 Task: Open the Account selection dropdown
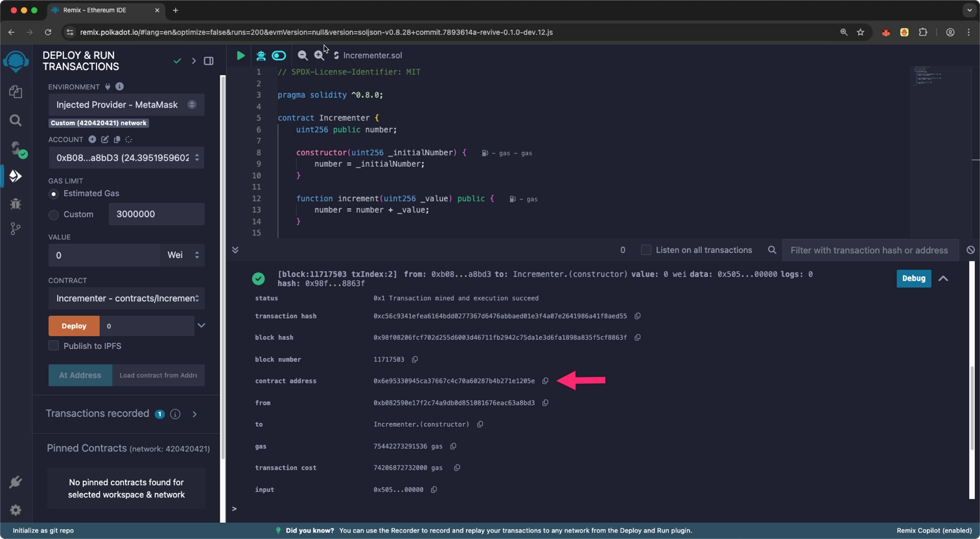[x=126, y=158]
